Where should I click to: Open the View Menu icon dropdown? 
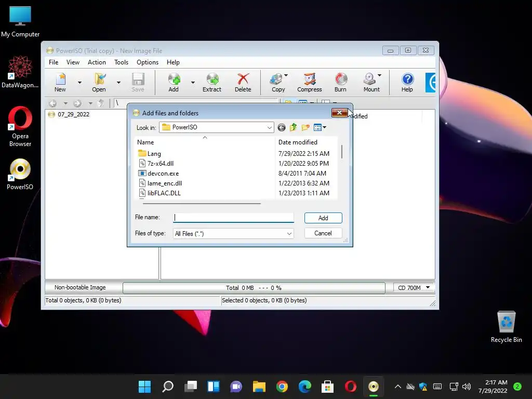pos(320,128)
